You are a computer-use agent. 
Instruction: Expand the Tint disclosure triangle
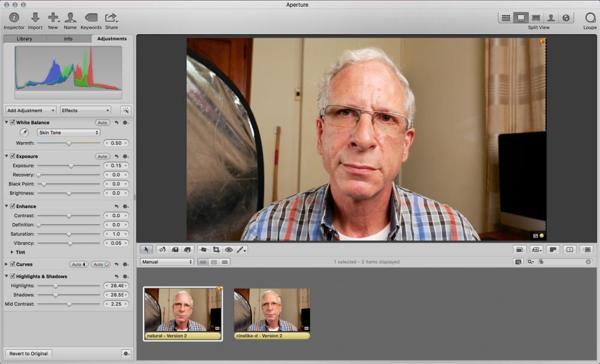click(13, 252)
